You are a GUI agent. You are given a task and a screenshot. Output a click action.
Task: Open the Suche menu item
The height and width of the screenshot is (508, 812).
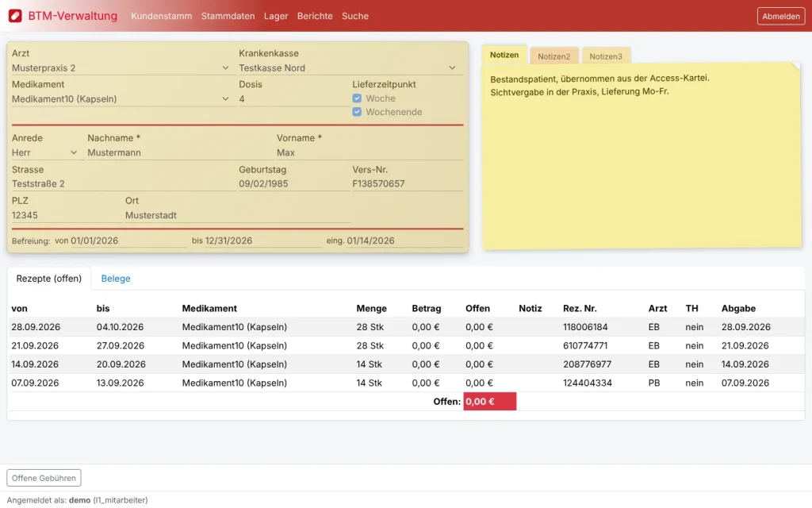tap(355, 16)
